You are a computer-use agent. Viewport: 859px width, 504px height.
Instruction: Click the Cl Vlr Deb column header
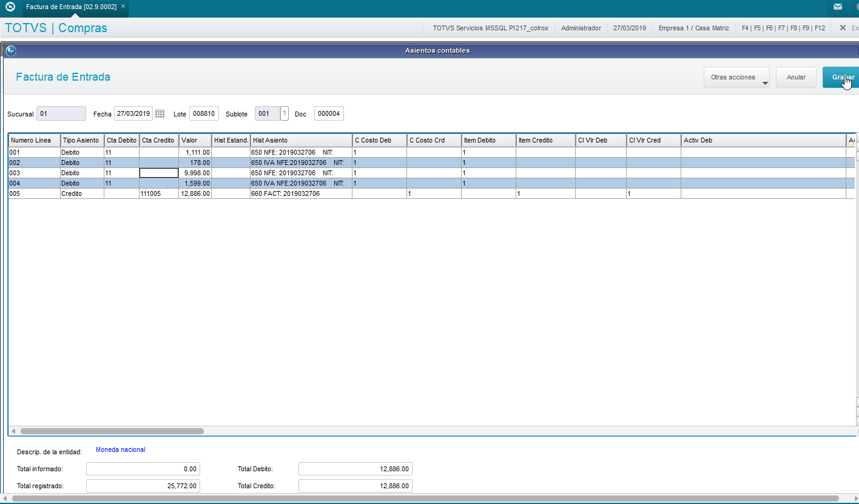pyautogui.click(x=601, y=140)
